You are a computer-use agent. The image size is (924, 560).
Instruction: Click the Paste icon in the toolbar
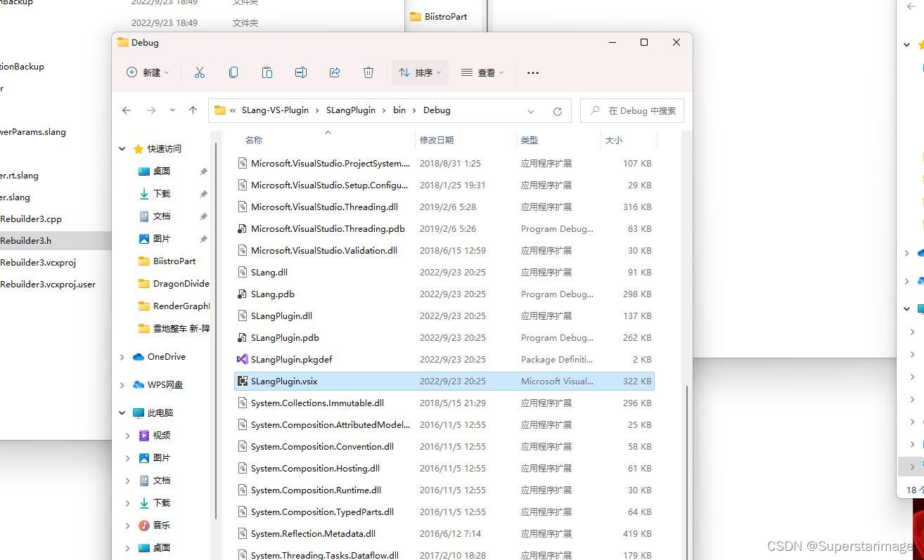click(267, 72)
